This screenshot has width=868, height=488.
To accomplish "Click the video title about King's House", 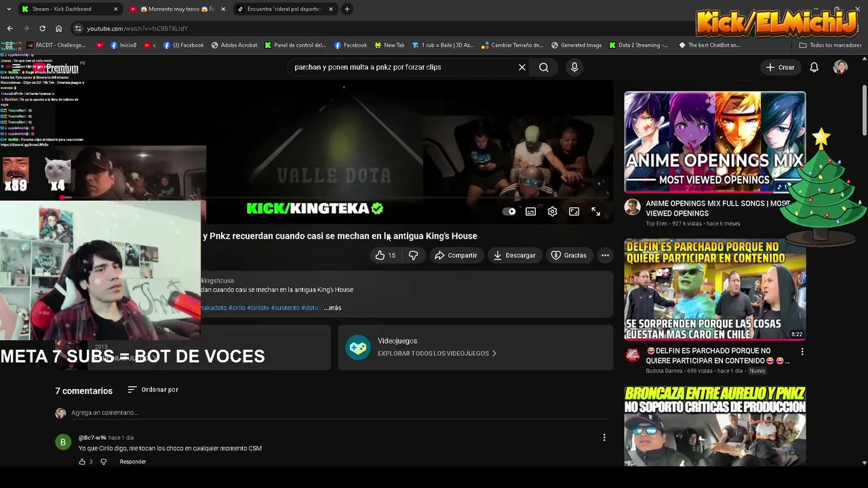I will click(x=340, y=236).
